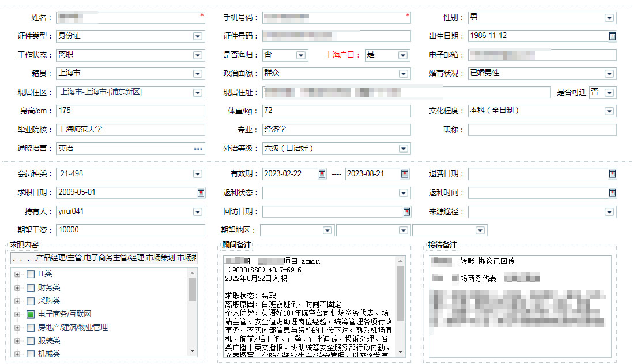Open the 籍贯 dropdown showing 上海市
Viewport: 633px width, 364px height.
pos(197,74)
